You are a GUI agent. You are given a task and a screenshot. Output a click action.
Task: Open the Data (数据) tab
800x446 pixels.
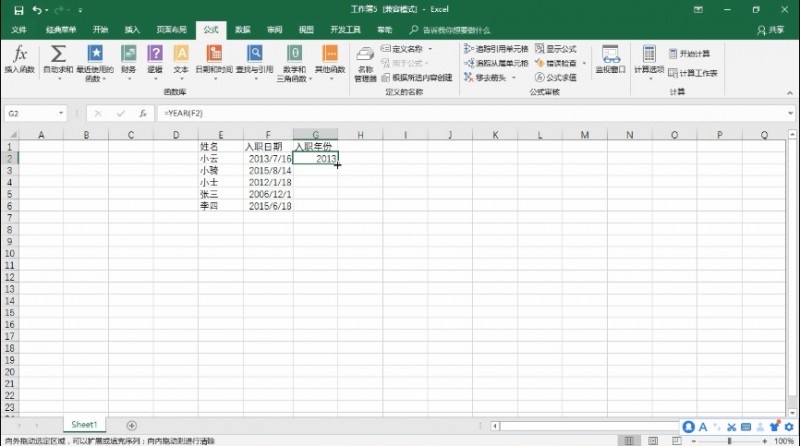(243, 30)
